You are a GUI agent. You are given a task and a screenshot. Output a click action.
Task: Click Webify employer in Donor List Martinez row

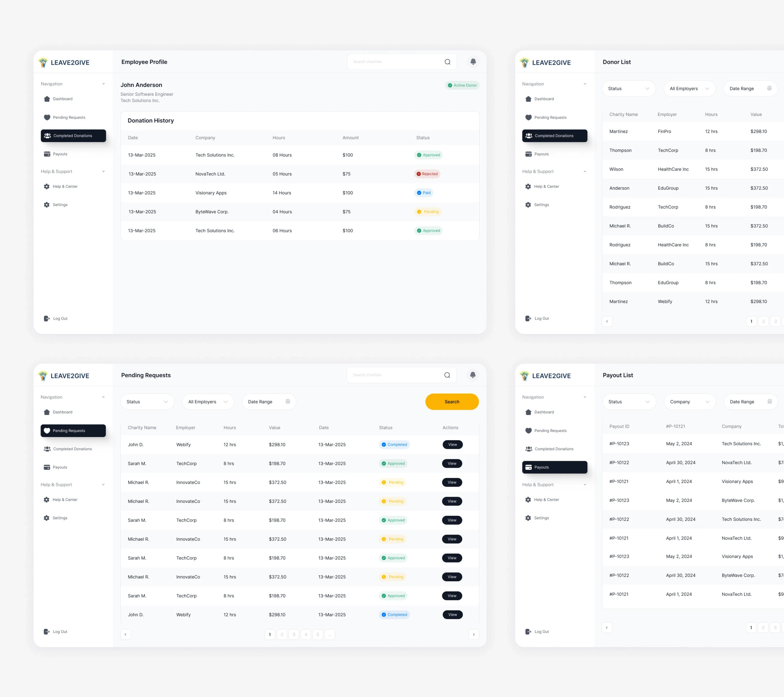coord(665,302)
